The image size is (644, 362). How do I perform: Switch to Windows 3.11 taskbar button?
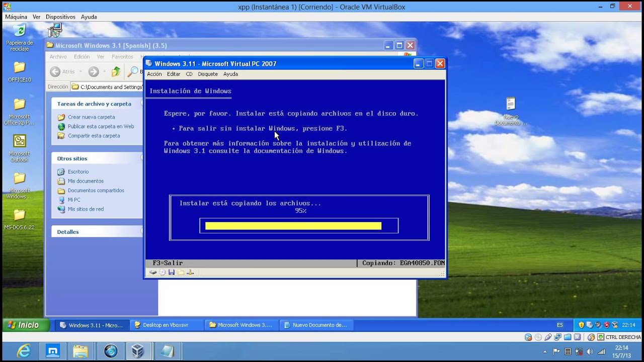(91, 325)
